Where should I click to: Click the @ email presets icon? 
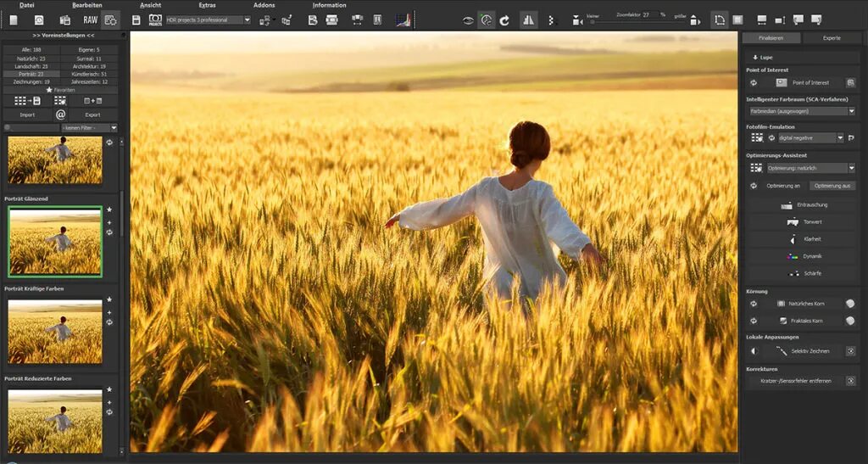(60, 115)
